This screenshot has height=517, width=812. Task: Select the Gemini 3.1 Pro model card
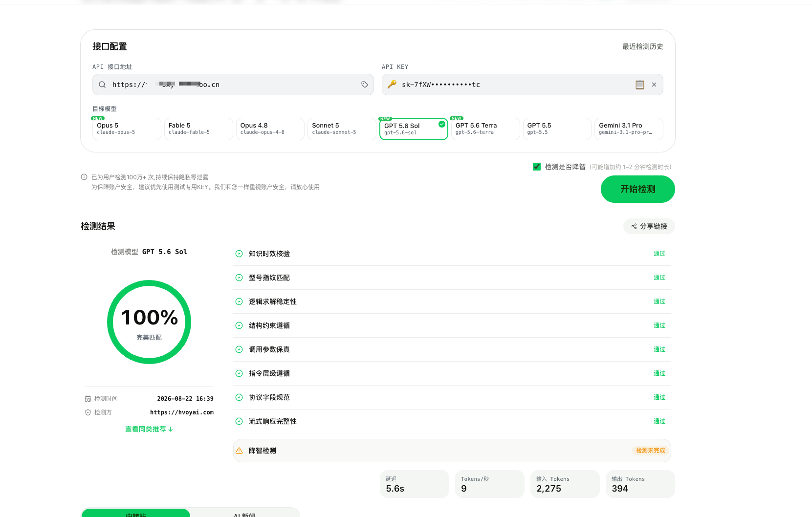coord(629,129)
